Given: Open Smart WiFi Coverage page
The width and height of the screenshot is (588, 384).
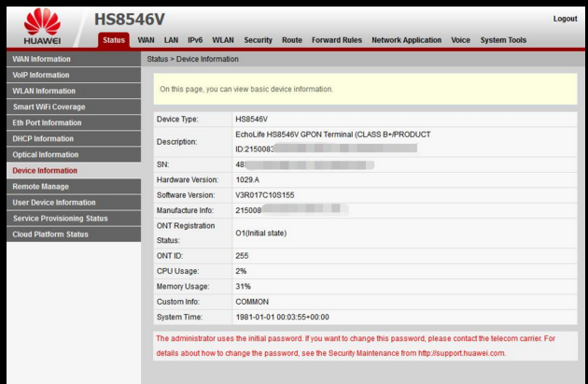Looking at the screenshot, I should [74, 107].
